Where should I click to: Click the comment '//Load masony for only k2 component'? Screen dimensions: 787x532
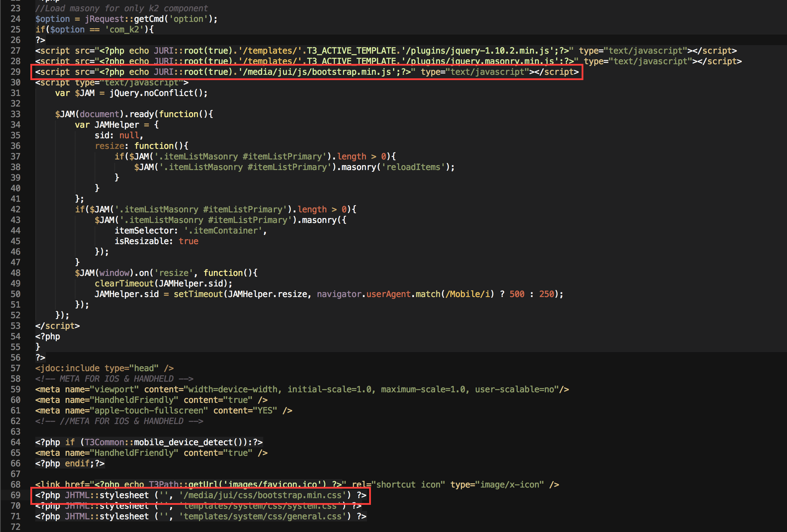click(x=121, y=8)
